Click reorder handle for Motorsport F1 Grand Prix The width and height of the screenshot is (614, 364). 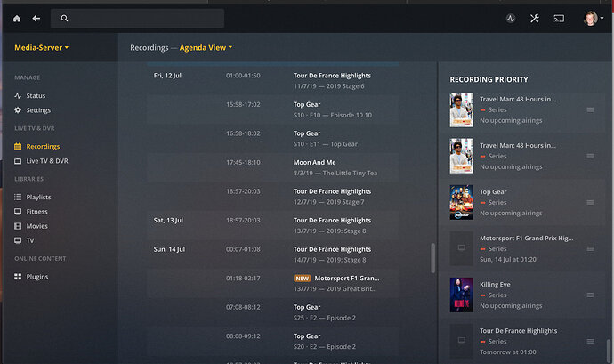point(590,248)
